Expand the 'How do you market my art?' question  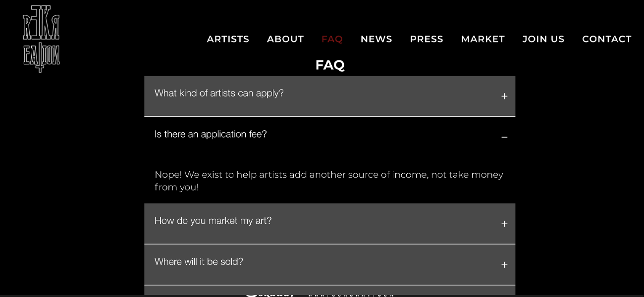[x=213, y=221]
